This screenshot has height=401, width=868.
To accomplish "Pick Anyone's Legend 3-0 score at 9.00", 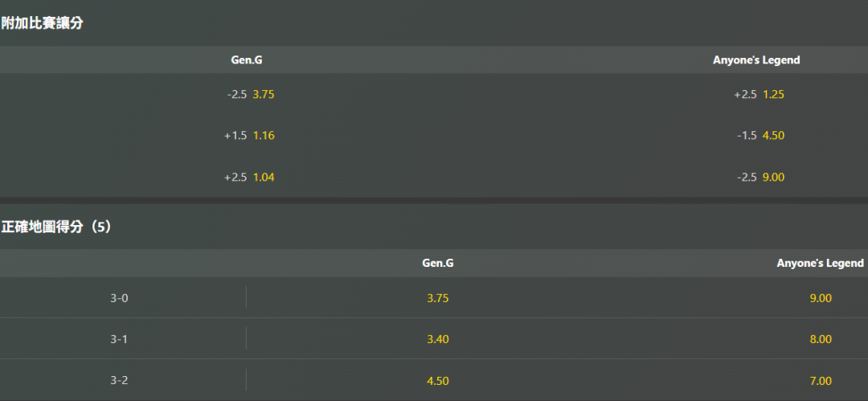I will pyautogui.click(x=821, y=298).
